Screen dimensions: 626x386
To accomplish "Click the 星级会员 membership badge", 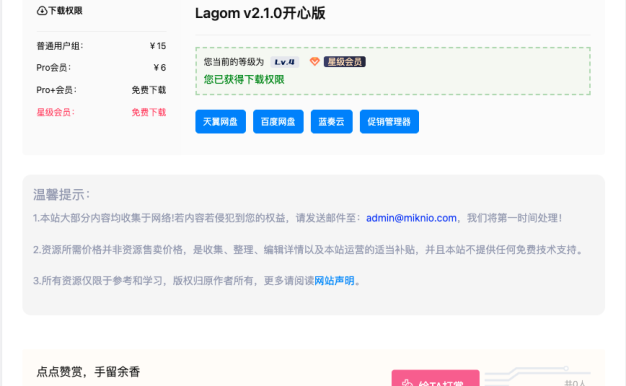I will pyautogui.click(x=345, y=62).
